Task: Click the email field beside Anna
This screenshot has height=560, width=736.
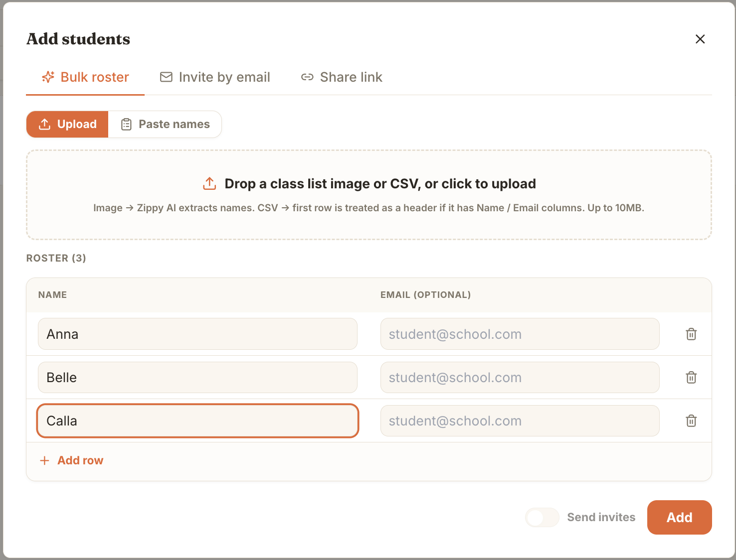Action: (x=520, y=334)
